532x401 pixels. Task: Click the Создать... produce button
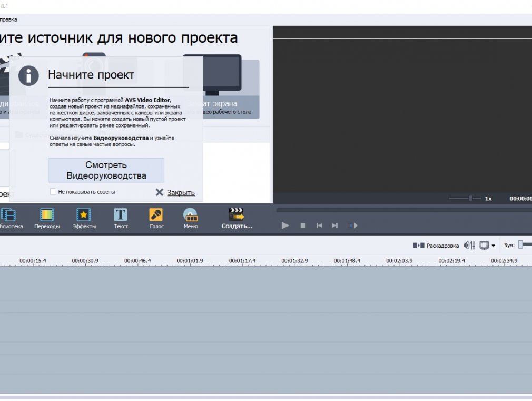237,219
